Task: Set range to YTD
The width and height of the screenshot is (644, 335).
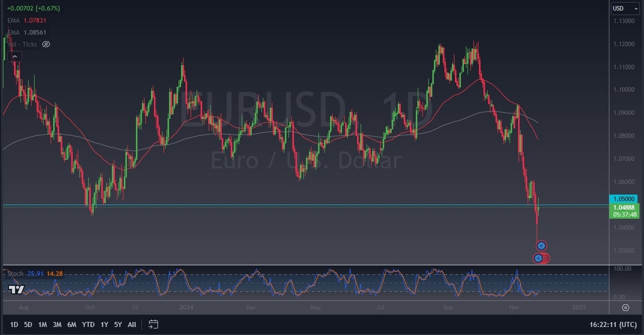Action: point(88,324)
